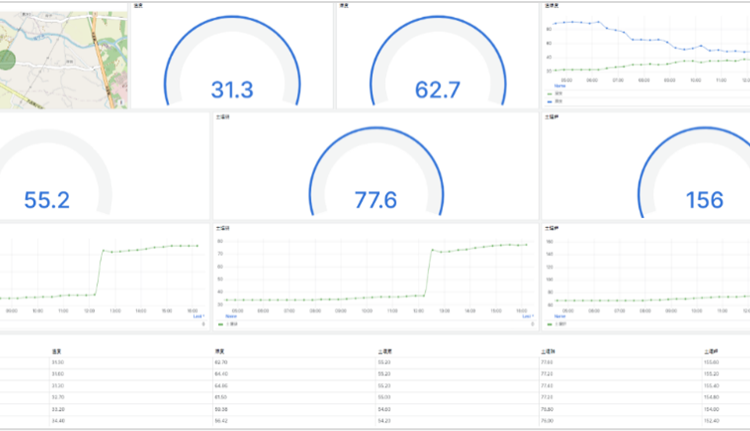Viewport: 750px width, 431px height.
Task: Open the title menu of the 31.3 gauge panel
Action: (x=136, y=4)
